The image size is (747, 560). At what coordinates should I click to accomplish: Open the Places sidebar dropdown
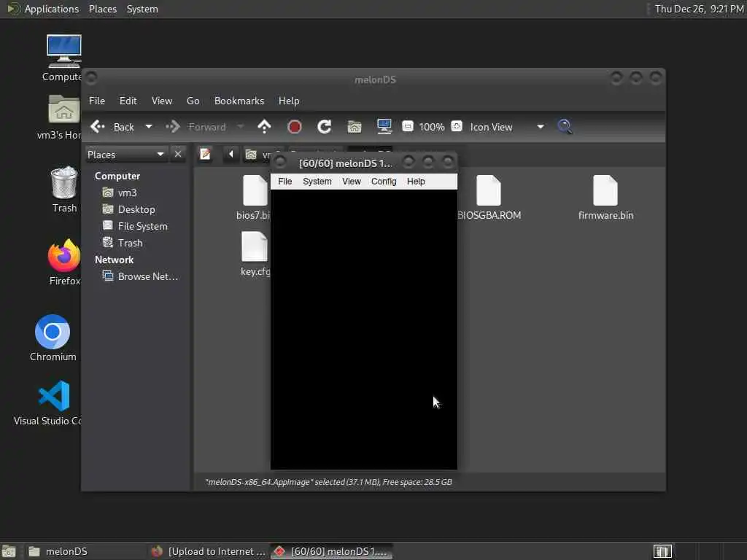point(125,155)
